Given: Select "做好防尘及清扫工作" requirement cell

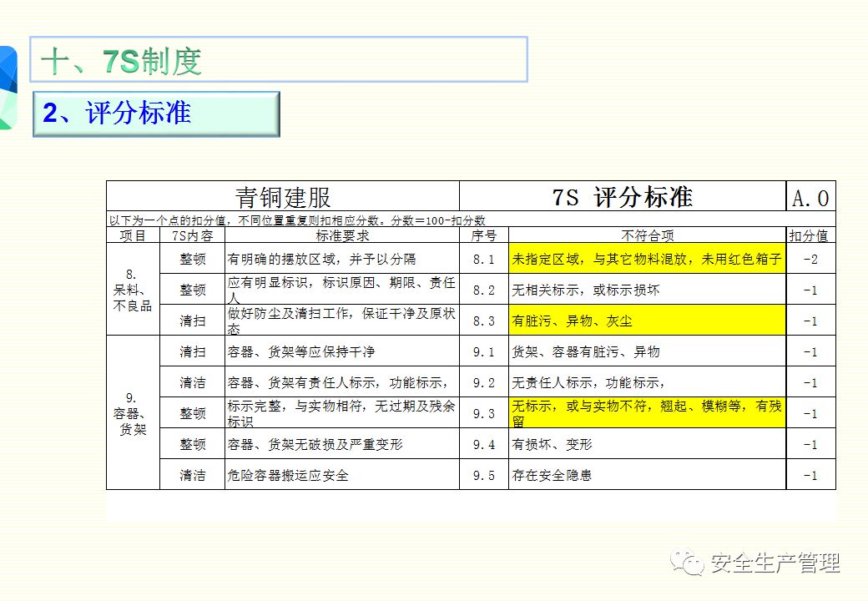Looking at the screenshot, I should click(x=342, y=321).
